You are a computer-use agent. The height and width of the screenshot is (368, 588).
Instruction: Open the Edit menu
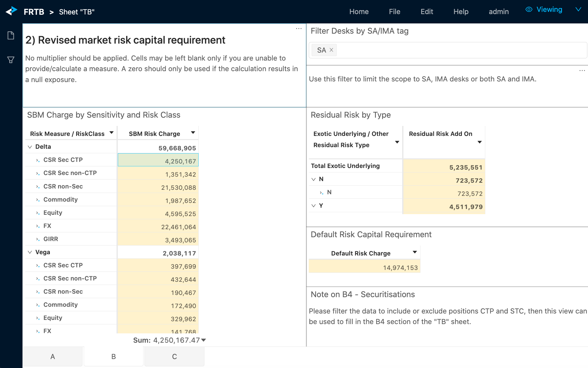427,12
